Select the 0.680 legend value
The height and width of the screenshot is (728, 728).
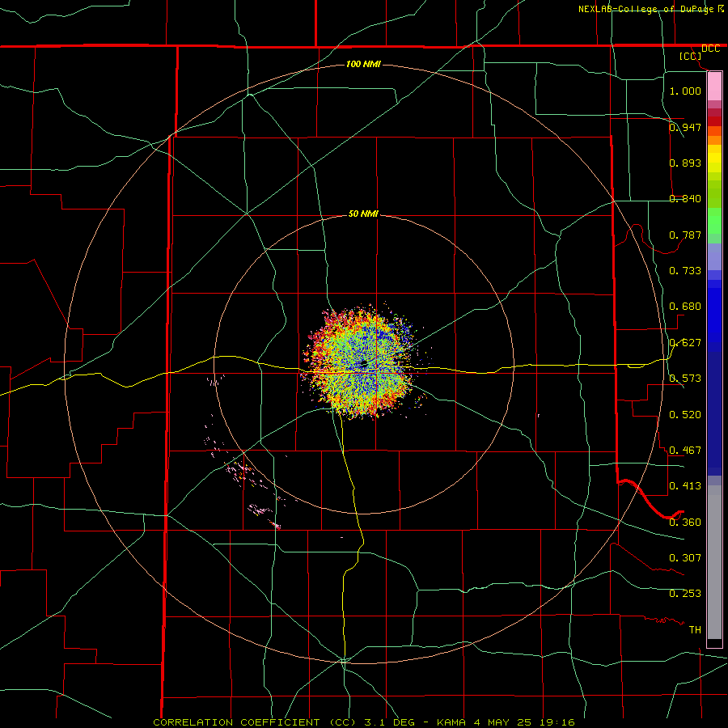[x=685, y=307]
